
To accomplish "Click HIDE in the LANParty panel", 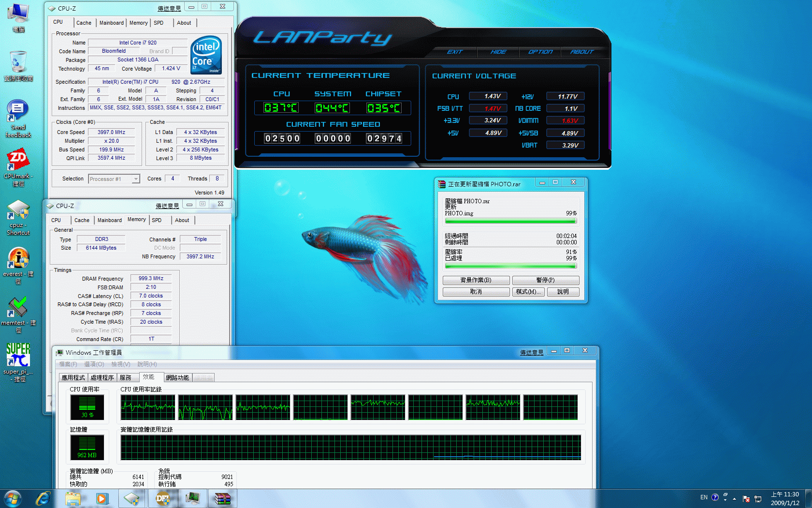I will coord(498,52).
